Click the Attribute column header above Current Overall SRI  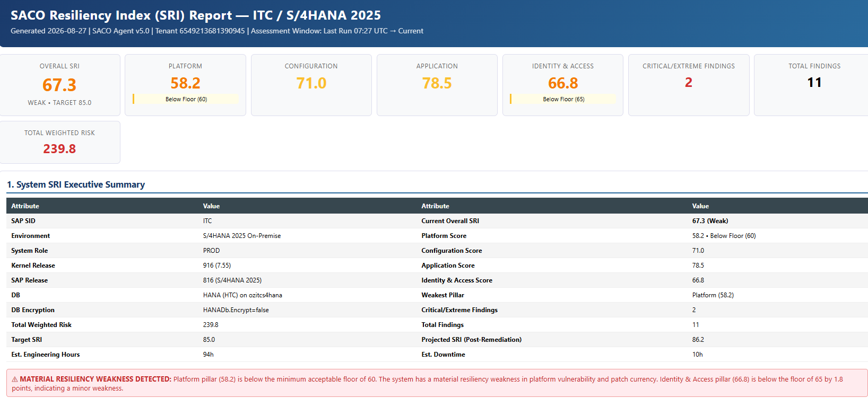coord(435,206)
